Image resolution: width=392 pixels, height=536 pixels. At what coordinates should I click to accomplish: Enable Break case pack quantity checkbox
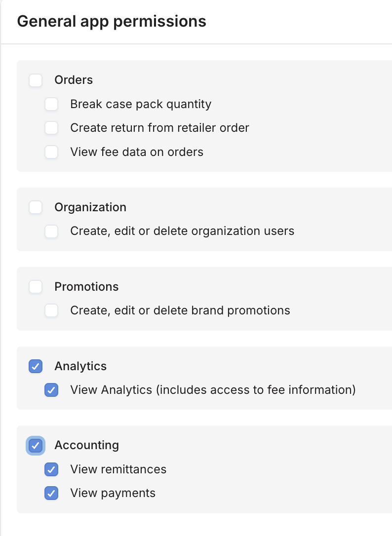point(51,104)
